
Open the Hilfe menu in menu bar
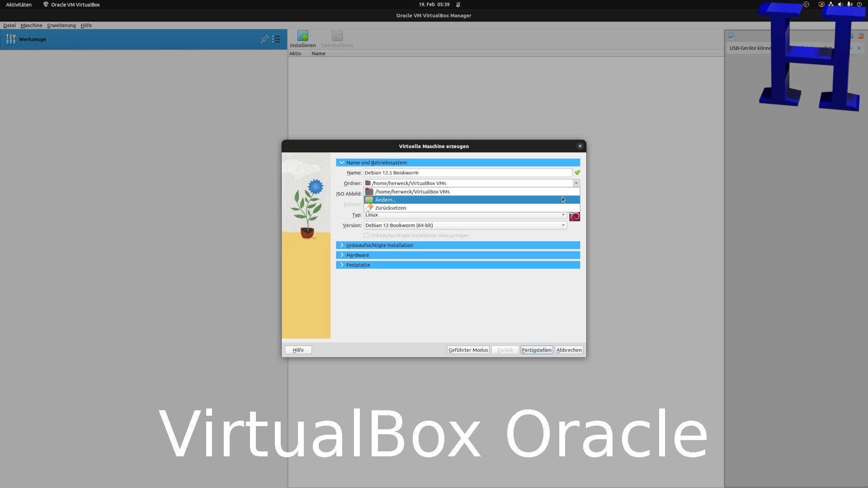tap(86, 25)
